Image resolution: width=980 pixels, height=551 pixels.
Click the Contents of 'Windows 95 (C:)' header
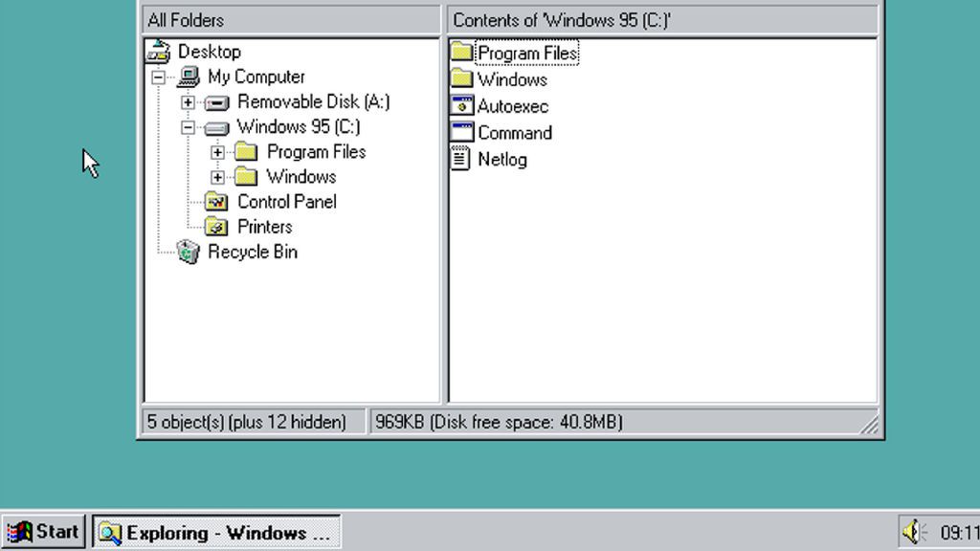662,20
